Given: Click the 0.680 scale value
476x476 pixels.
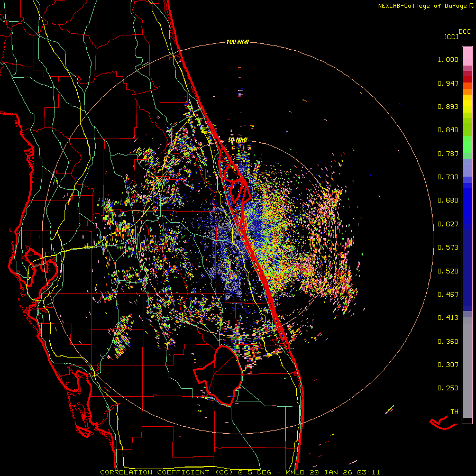Looking at the screenshot, I should pos(448,200).
